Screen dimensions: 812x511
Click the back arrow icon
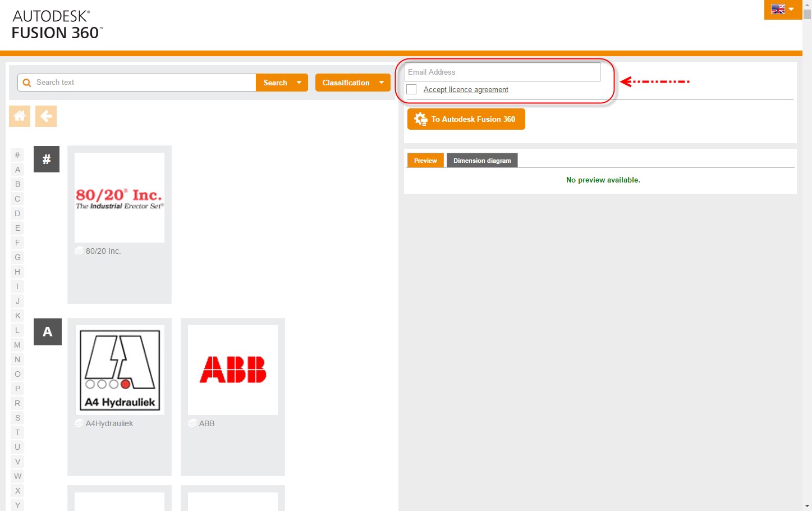pos(46,116)
